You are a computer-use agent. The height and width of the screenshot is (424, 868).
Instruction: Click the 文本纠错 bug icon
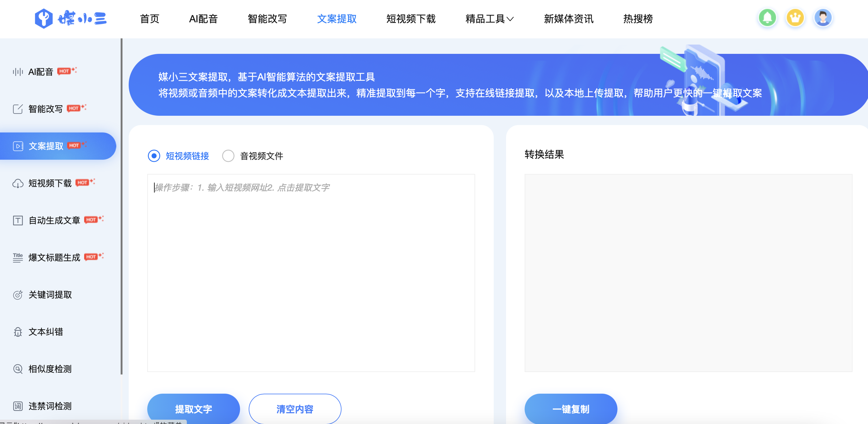point(18,332)
